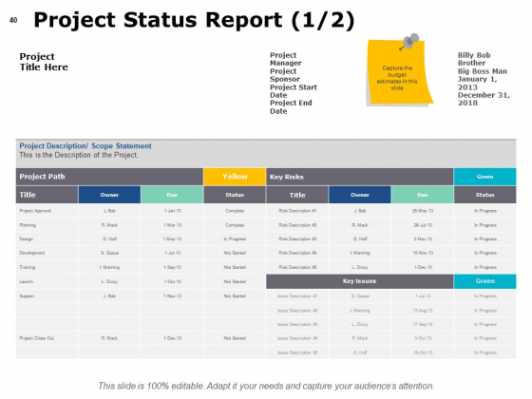532x399 pixels.
Task: Click 'Not Started' status in the Training row
Action: 235,267
